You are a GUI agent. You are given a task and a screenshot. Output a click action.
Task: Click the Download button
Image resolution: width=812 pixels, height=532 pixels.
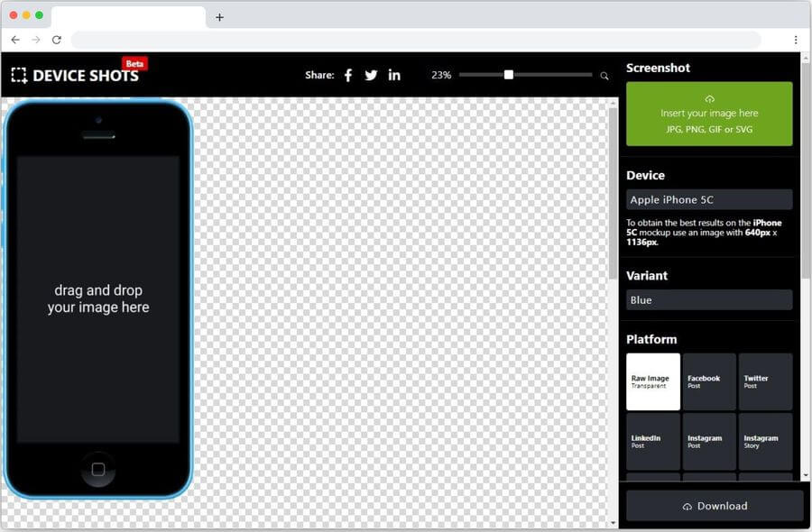(x=715, y=506)
